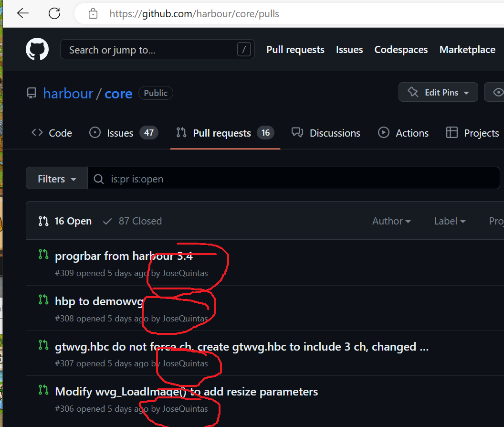Switch to the Code repository tab
Viewport: 504px width, 427px height.
pyautogui.click(x=52, y=133)
